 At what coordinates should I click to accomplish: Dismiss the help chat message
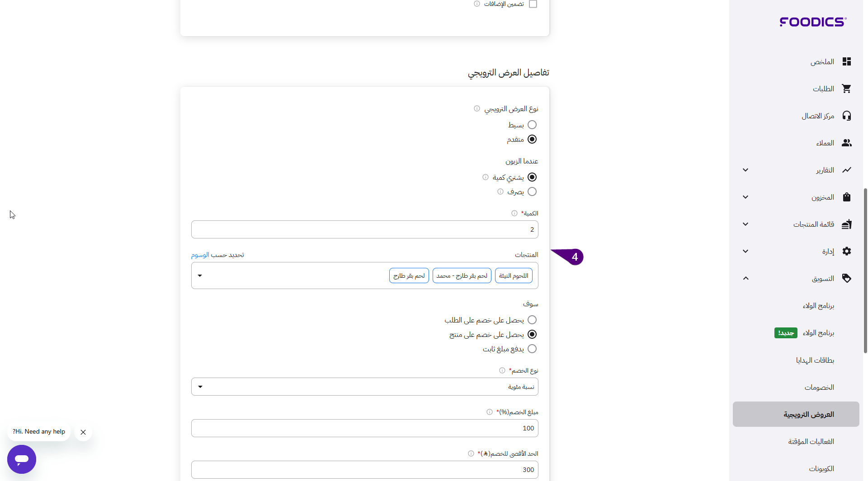coord(83,432)
